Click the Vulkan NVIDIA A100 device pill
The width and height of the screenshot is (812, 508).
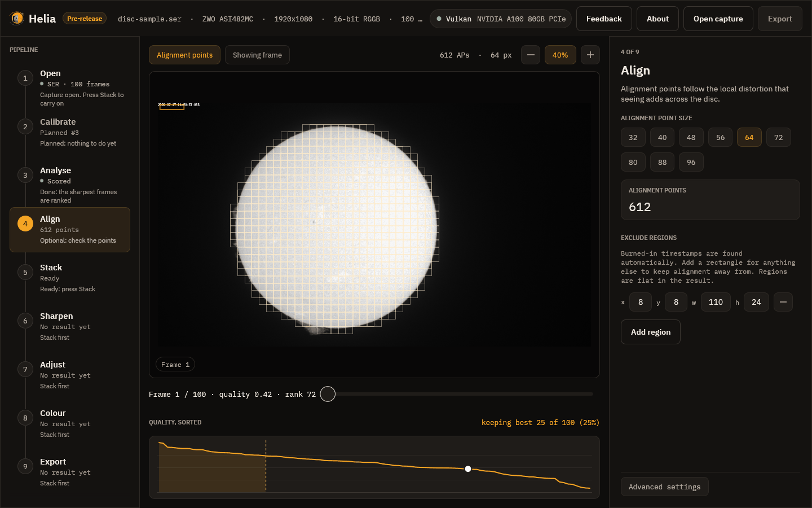[x=501, y=19]
